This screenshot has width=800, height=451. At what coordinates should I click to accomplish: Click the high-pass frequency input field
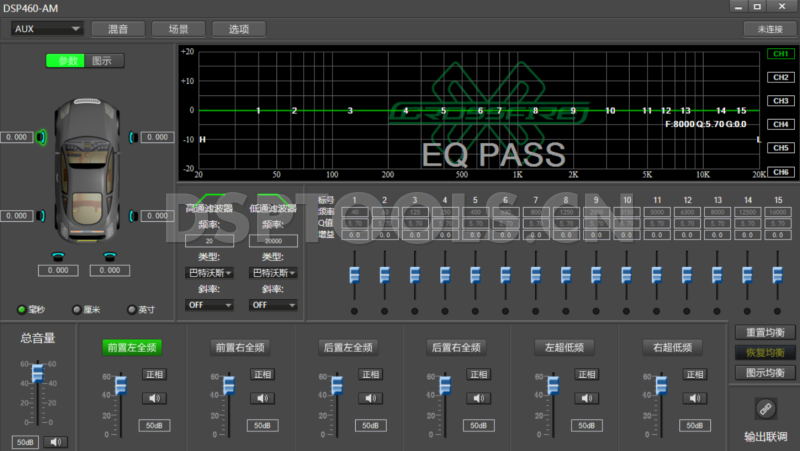tap(210, 241)
